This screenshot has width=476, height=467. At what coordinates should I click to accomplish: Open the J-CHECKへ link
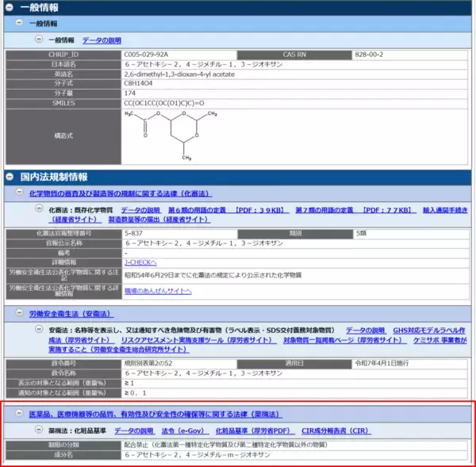coord(140,262)
